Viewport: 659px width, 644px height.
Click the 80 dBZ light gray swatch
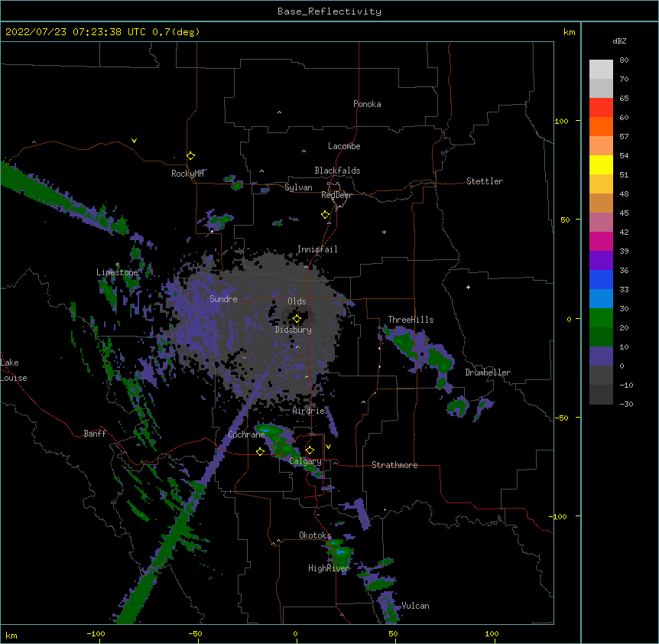[601, 69]
